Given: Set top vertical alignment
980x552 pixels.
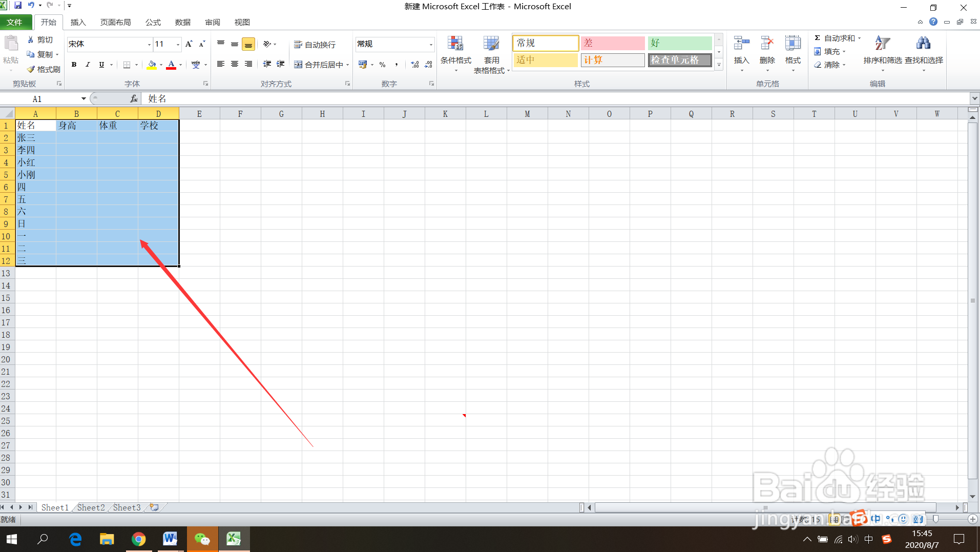Looking at the screenshot, I should pyautogui.click(x=221, y=44).
